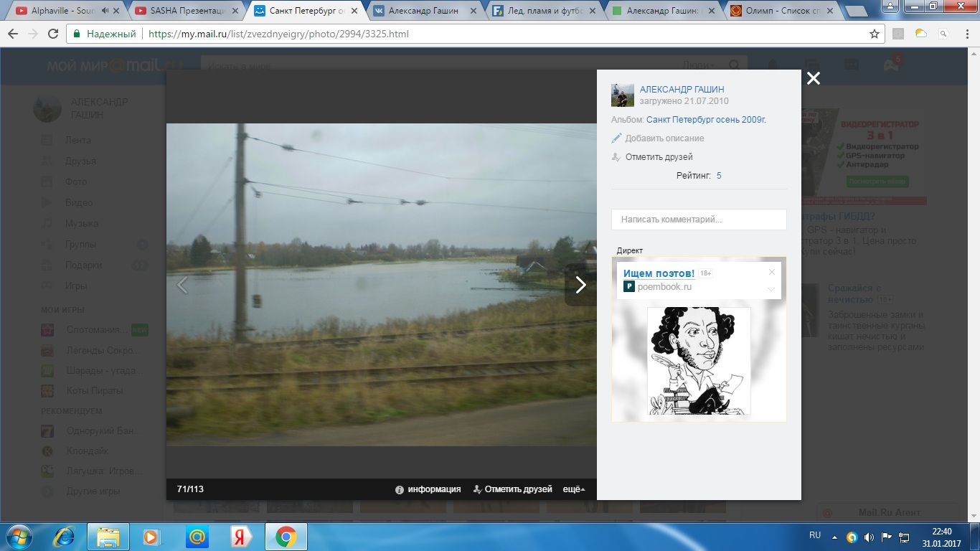Switch to the Олимп - Список tab
This screenshot has height=551, width=980.
point(781,11)
